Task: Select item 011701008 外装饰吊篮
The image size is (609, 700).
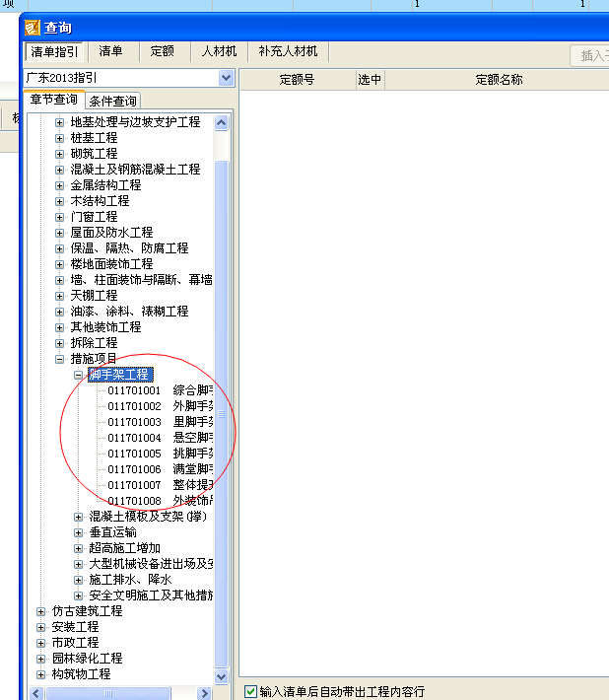Action: click(161, 501)
